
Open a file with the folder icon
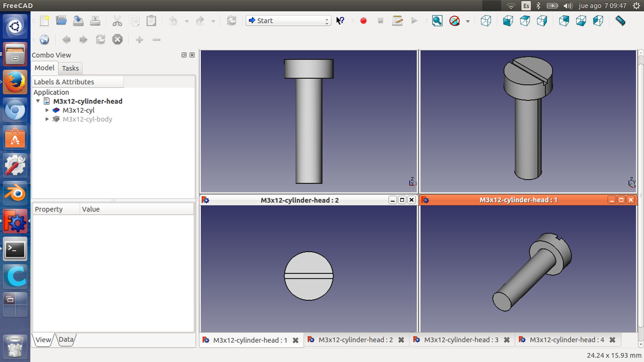coord(61,20)
